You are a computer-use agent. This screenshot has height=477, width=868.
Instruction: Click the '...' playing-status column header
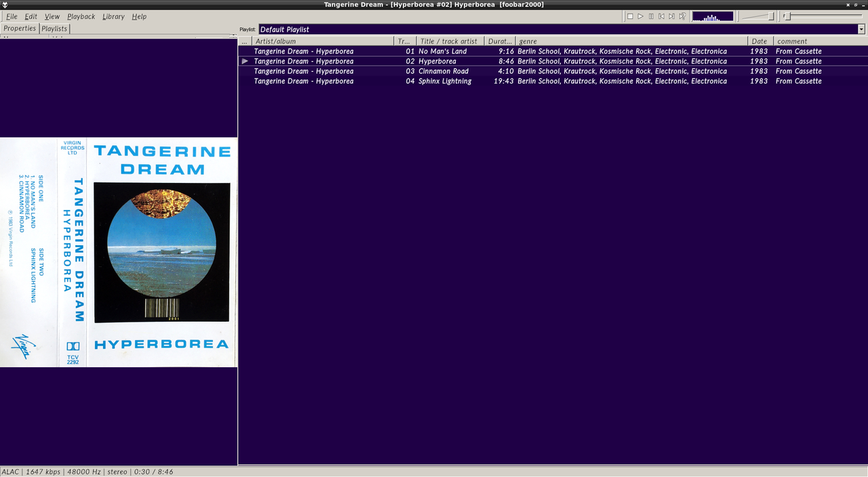coord(245,41)
